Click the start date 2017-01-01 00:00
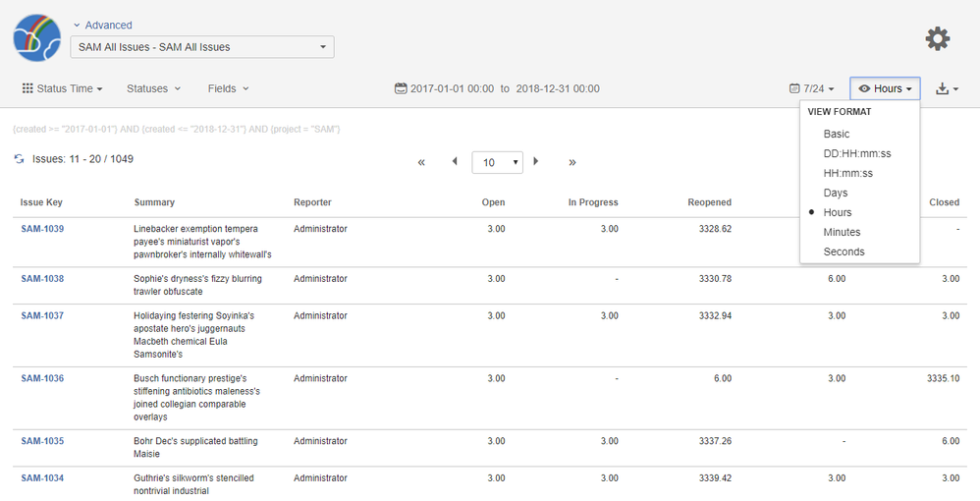 pos(452,88)
